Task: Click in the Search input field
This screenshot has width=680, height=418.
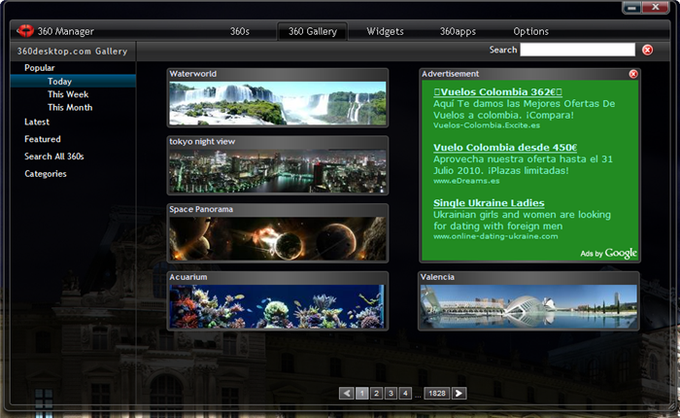Action: click(x=578, y=50)
